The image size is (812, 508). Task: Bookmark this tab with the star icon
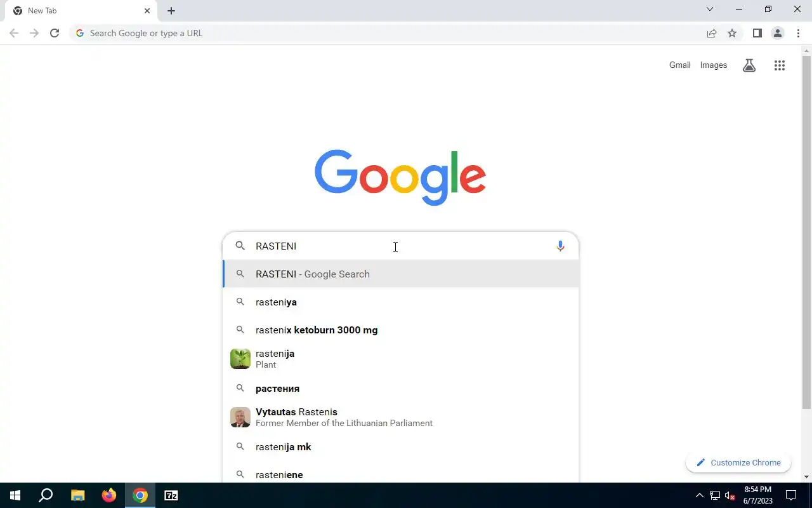click(732, 33)
